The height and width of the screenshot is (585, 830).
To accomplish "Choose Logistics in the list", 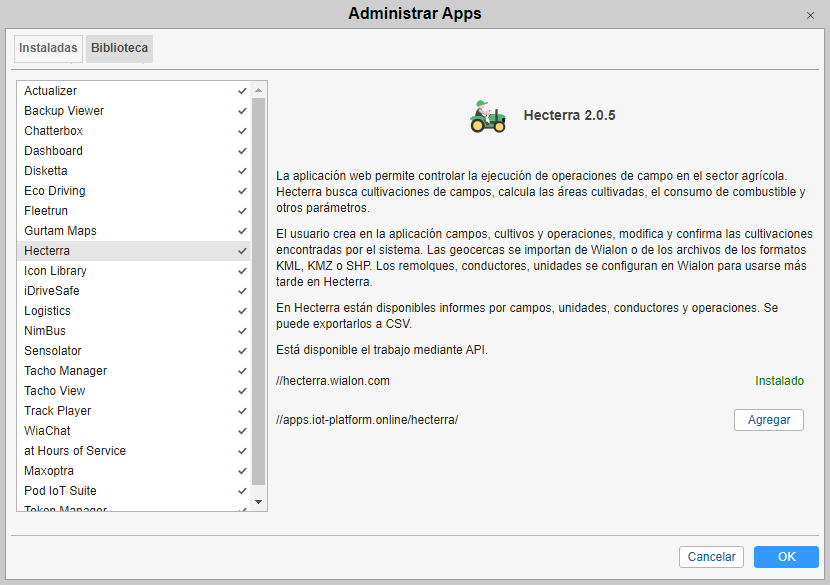I will [x=133, y=311].
